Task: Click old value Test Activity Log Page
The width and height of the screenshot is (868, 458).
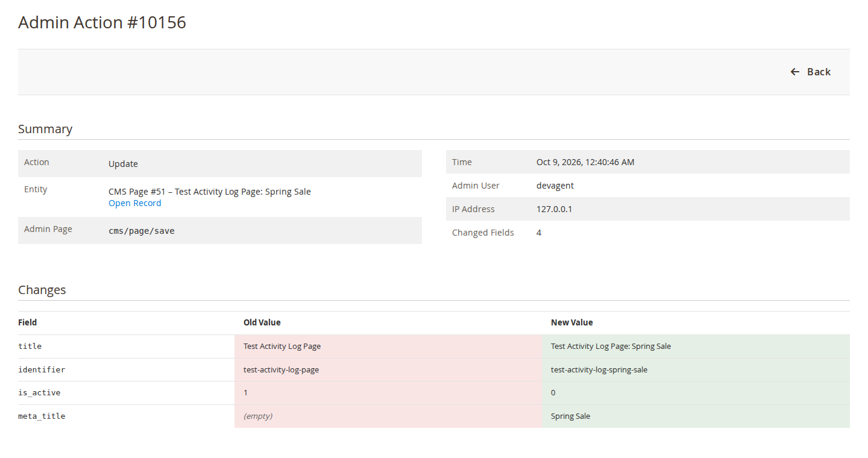Action: pos(282,347)
